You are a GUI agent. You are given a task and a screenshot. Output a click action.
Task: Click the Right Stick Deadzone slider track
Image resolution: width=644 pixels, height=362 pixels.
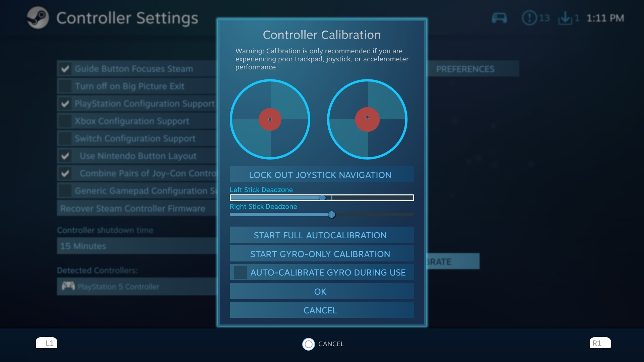click(322, 215)
